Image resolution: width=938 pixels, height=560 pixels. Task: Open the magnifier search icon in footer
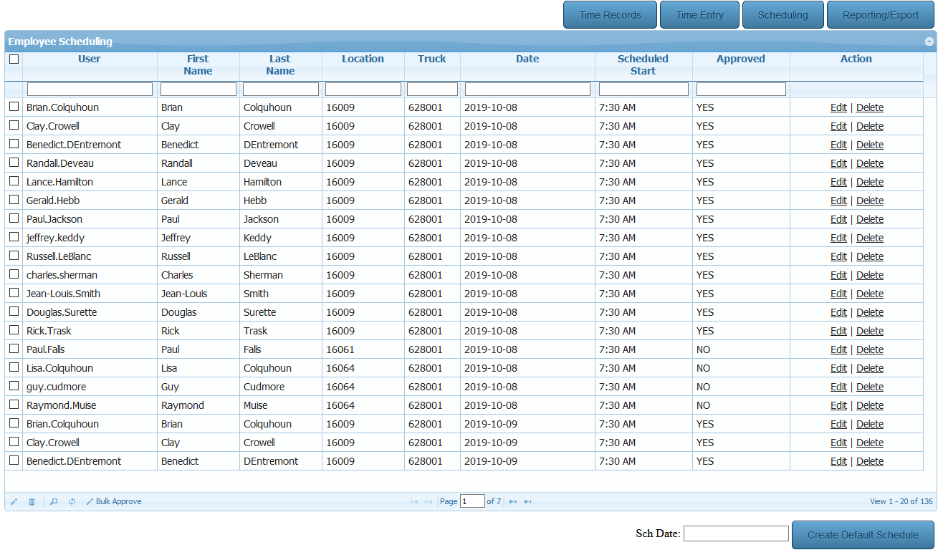click(x=54, y=502)
